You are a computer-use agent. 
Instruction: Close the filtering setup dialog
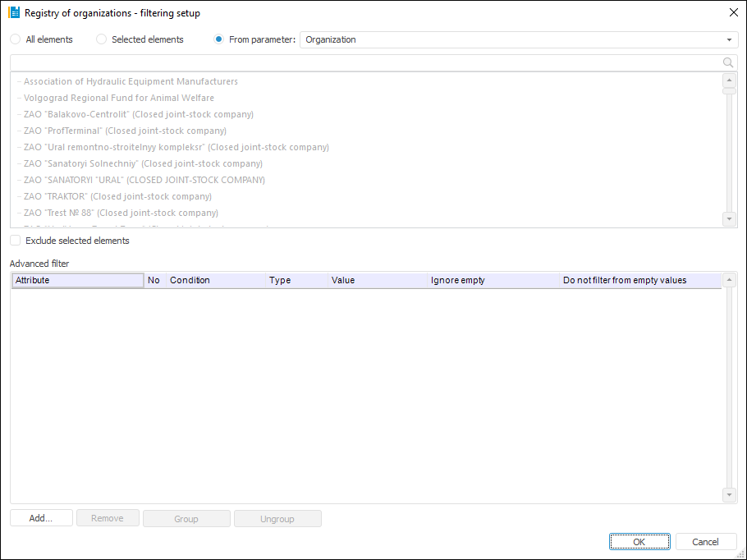(x=733, y=12)
